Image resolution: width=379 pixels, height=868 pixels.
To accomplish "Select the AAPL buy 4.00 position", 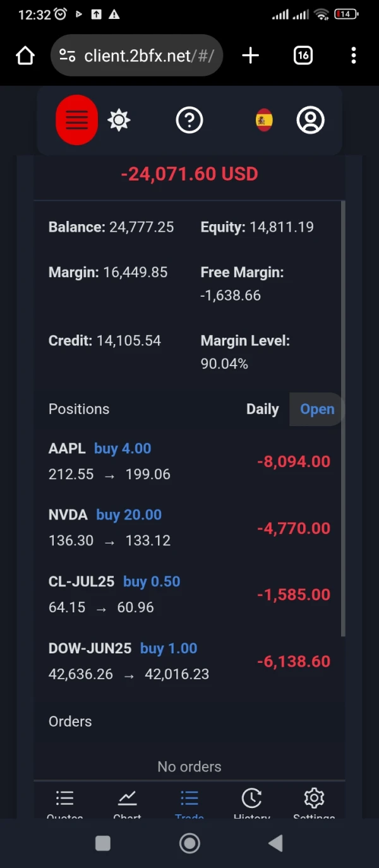I will click(189, 461).
